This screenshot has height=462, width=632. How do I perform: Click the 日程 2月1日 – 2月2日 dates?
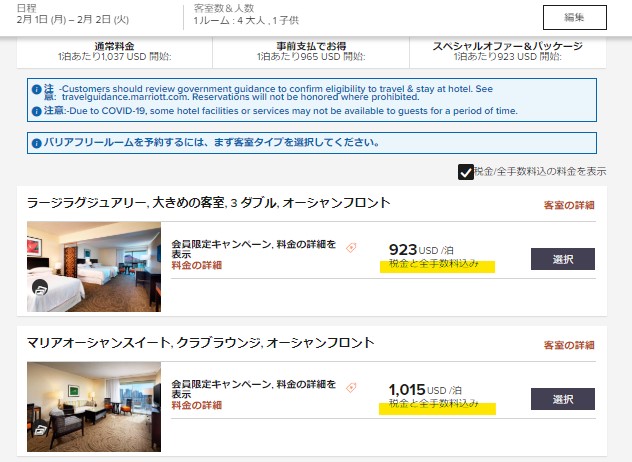73,19
